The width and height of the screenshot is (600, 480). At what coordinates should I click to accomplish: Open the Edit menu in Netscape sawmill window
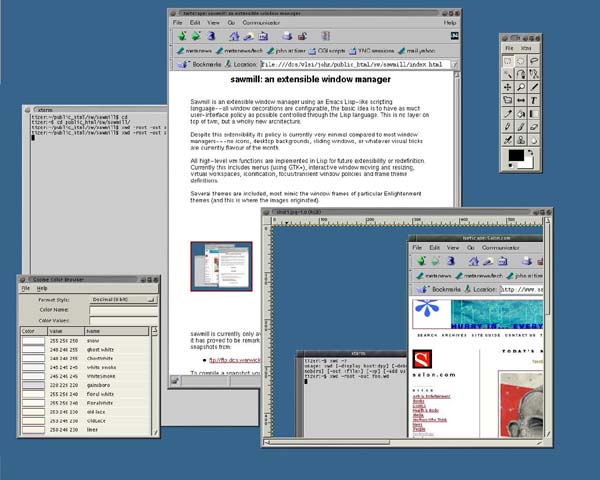tap(195, 23)
